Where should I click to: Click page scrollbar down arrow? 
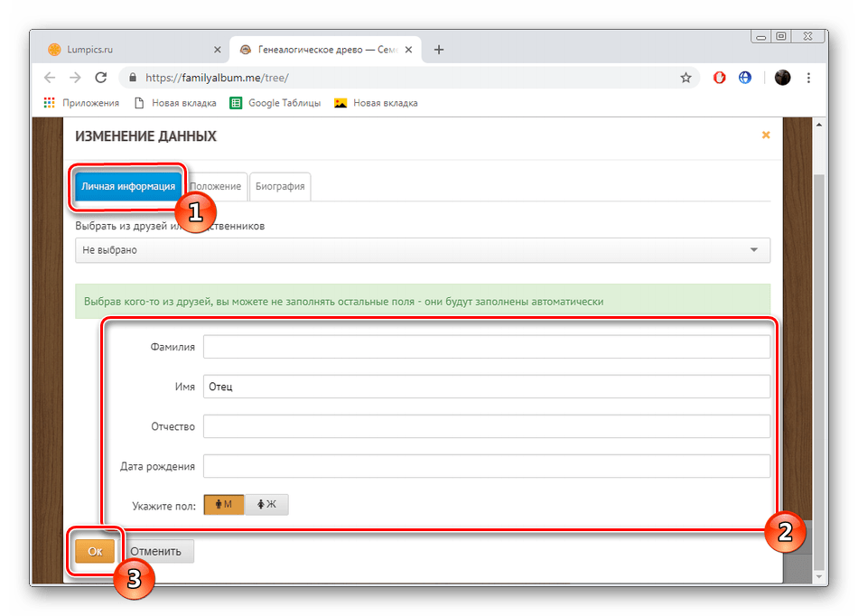click(819, 576)
